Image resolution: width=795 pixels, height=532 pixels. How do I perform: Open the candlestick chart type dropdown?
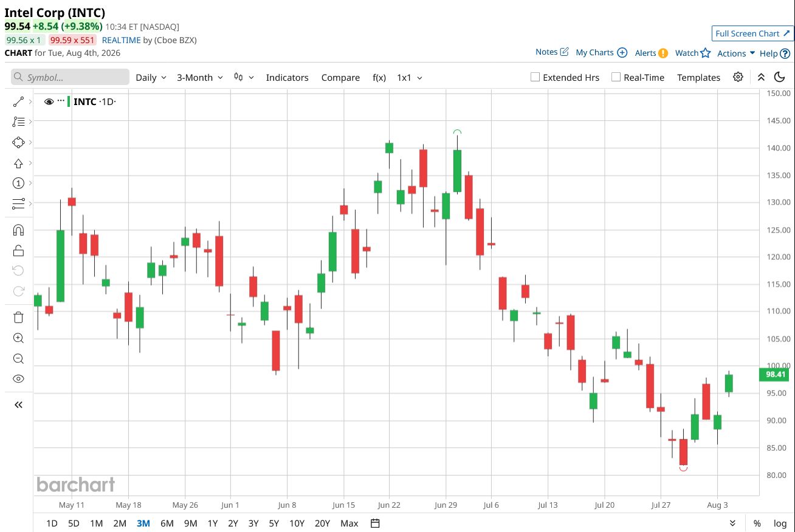(x=244, y=77)
